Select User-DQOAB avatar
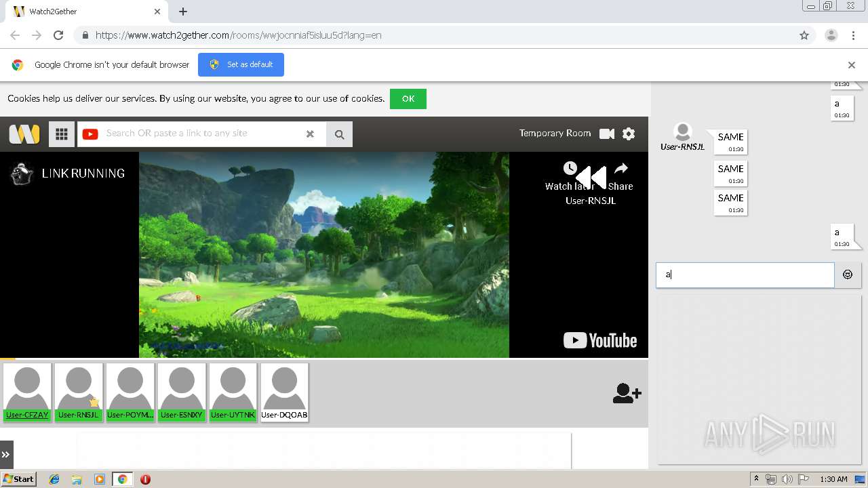868x488 pixels. [284, 392]
